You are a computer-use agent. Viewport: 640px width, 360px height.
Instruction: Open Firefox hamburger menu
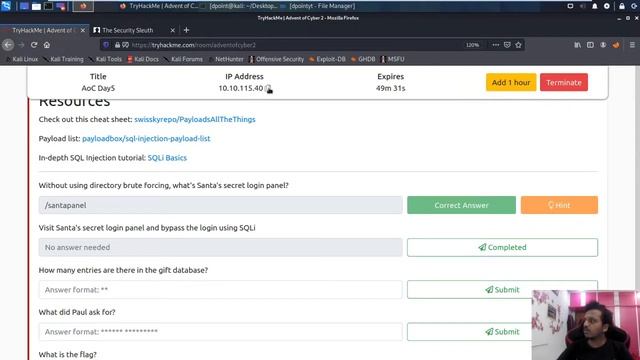pos(632,45)
